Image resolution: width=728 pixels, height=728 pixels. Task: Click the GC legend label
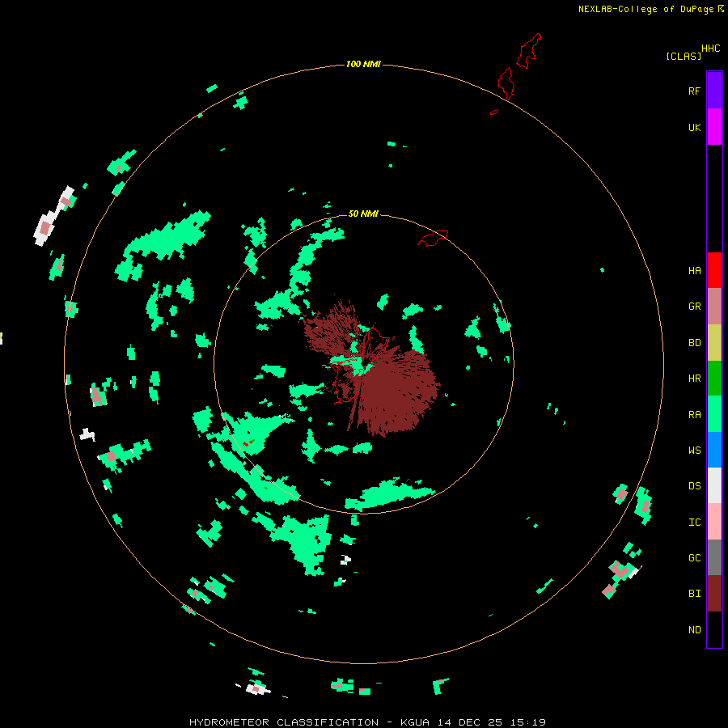point(694,558)
